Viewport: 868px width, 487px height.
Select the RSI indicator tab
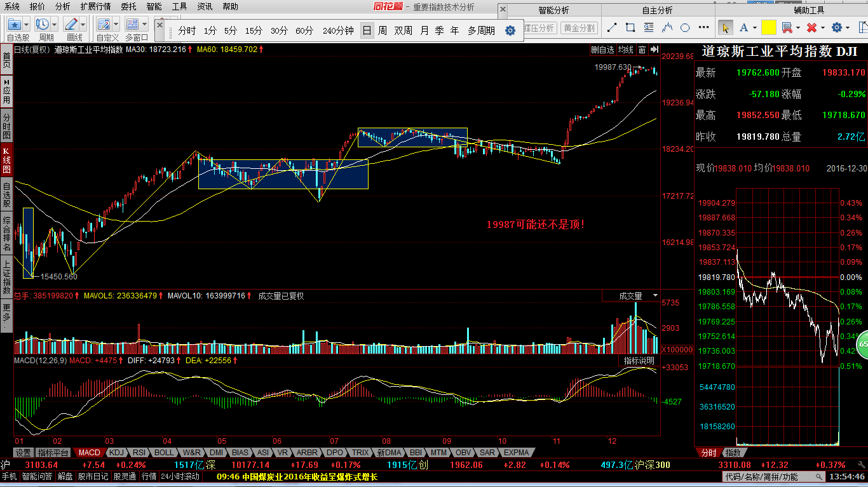[x=139, y=453]
